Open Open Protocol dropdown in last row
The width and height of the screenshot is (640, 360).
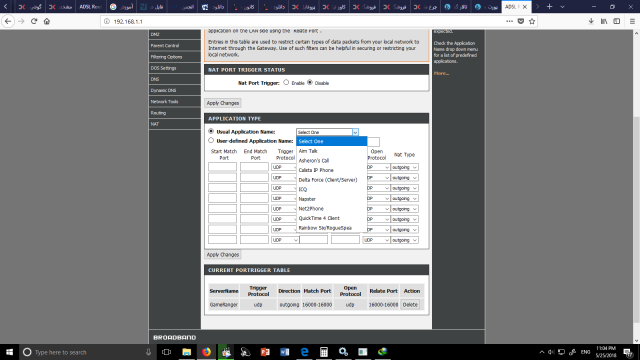point(376,240)
